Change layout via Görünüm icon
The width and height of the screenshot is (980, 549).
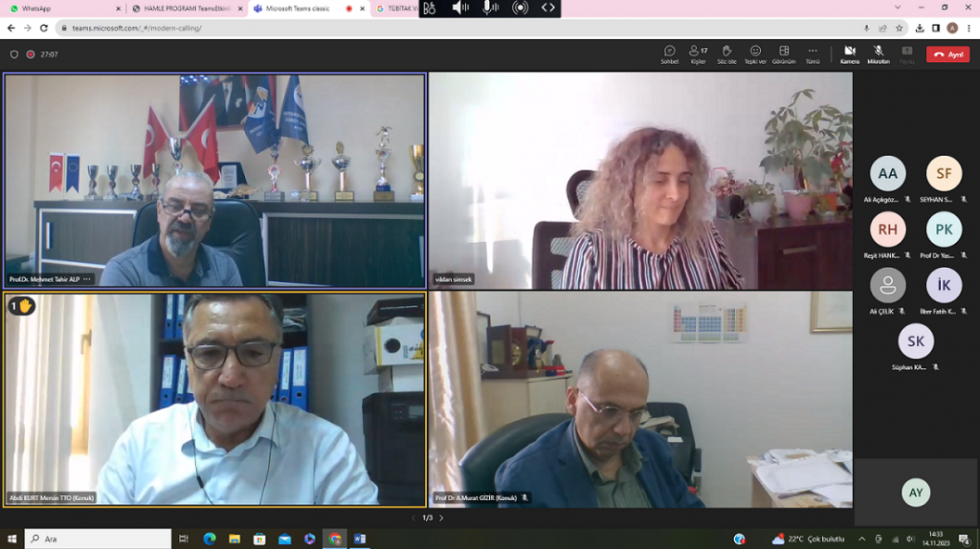tap(784, 54)
